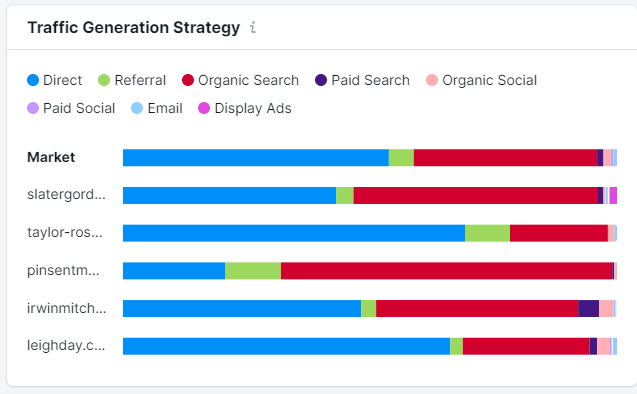Select the Market row label

pos(51,157)
